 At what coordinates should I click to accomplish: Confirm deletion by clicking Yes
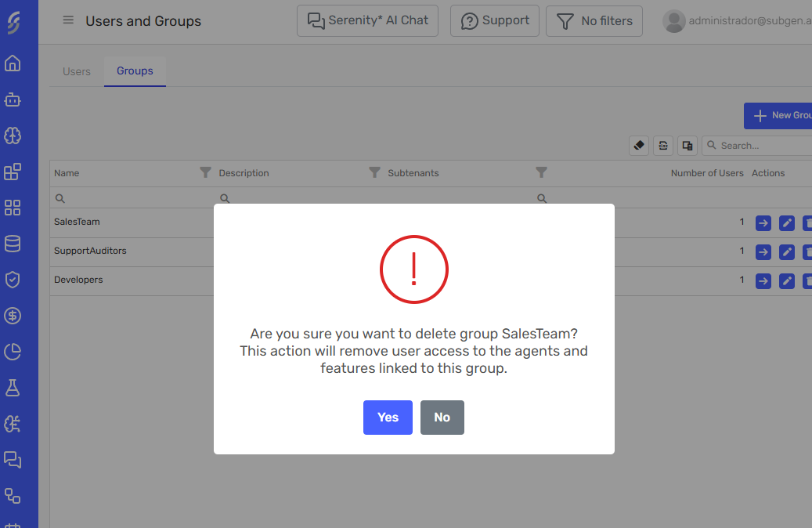[388, 418]
